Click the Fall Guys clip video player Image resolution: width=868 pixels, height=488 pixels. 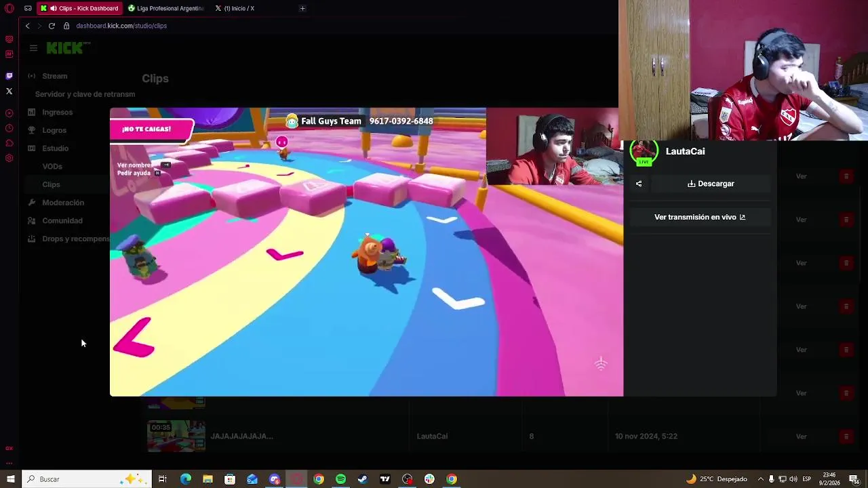[366, 252]
